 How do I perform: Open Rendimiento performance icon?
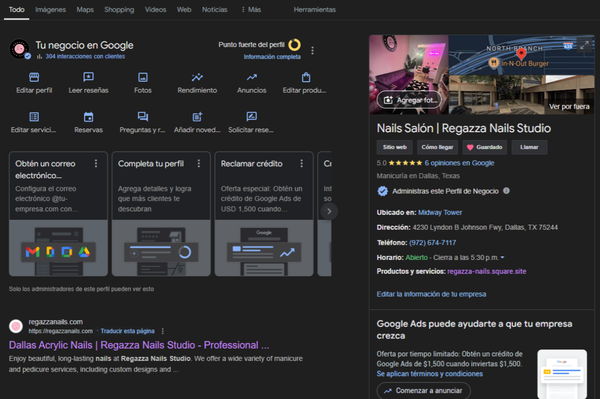tap(197, 78)
